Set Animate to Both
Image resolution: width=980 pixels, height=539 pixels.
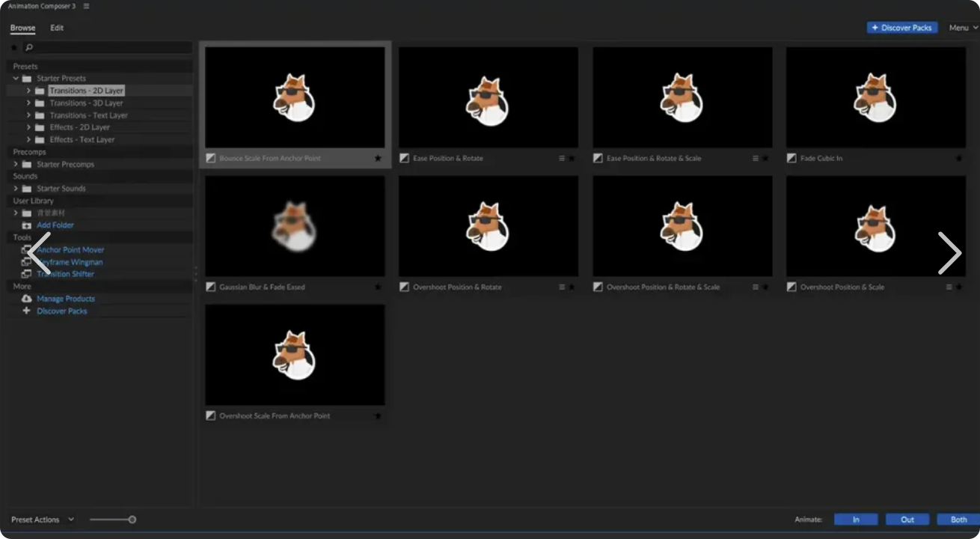[958, 520]
